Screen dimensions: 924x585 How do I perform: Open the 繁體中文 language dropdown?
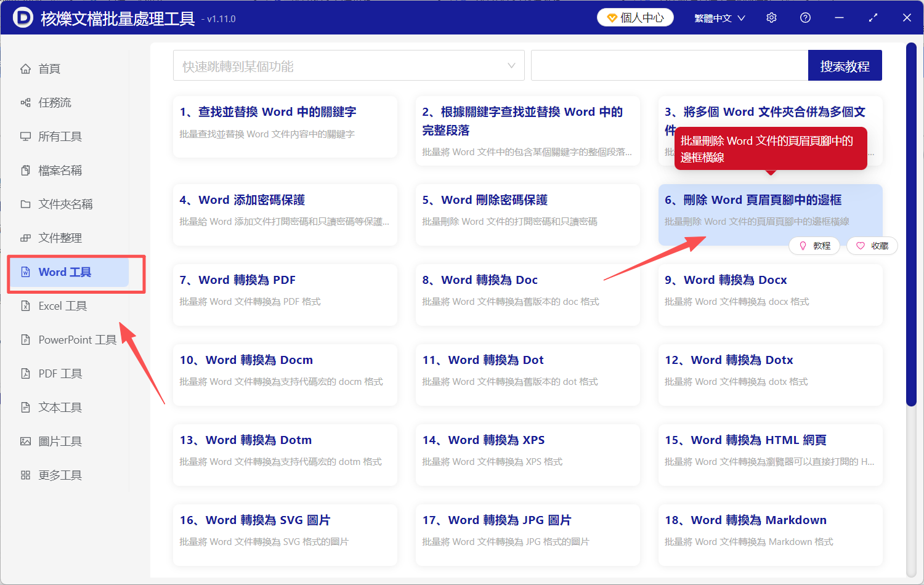click(x=718, y=18)
